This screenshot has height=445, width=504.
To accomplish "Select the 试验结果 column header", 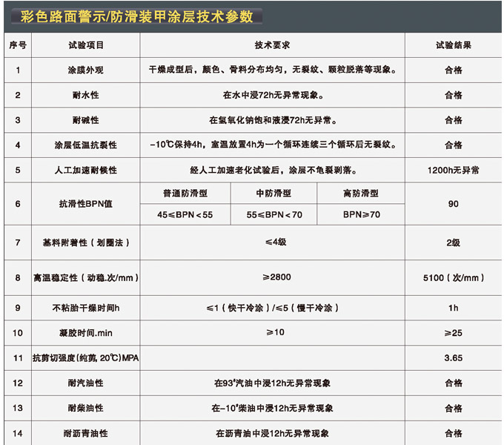I will tap(453, 45).
